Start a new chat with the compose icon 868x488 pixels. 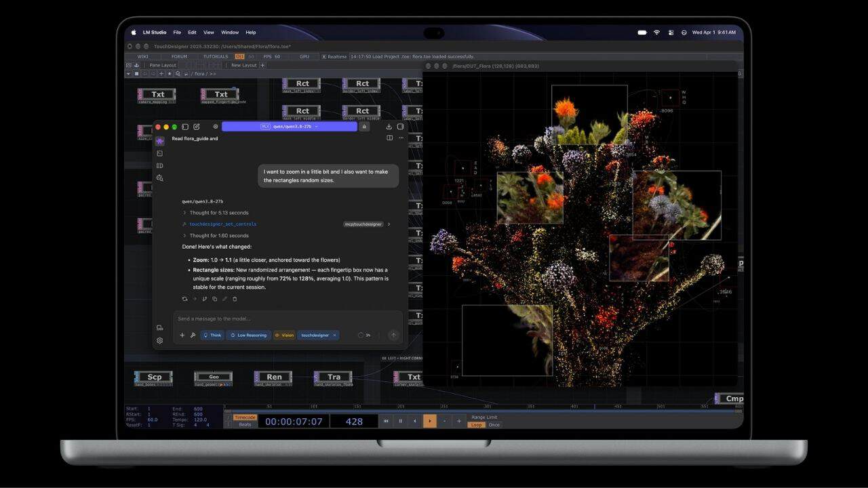[x=197, y=127]
